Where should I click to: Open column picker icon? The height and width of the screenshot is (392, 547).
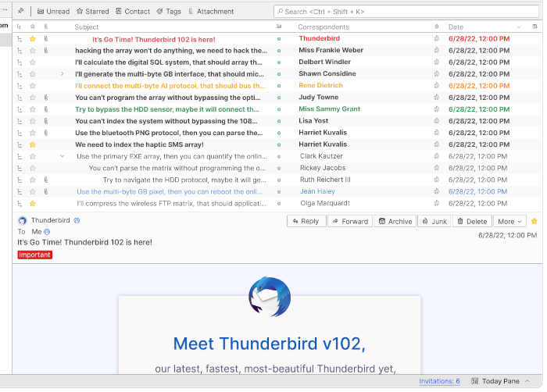click(x=534, y=27)
